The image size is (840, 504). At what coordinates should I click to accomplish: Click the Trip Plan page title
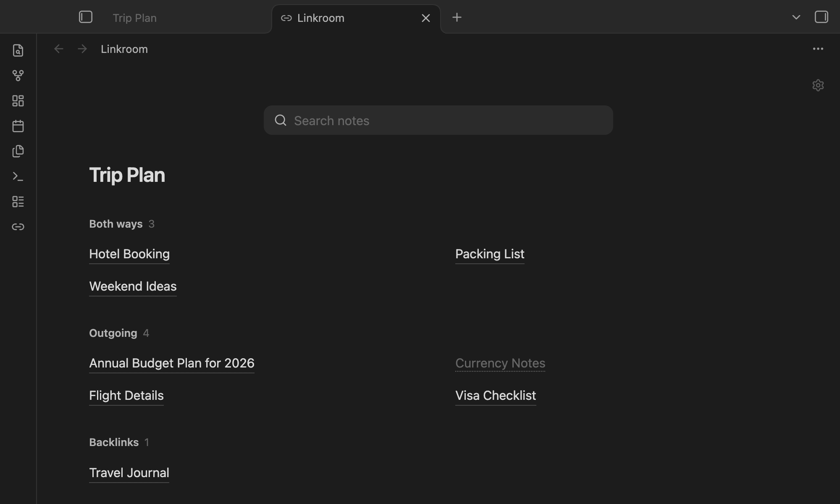coord(127,175)
